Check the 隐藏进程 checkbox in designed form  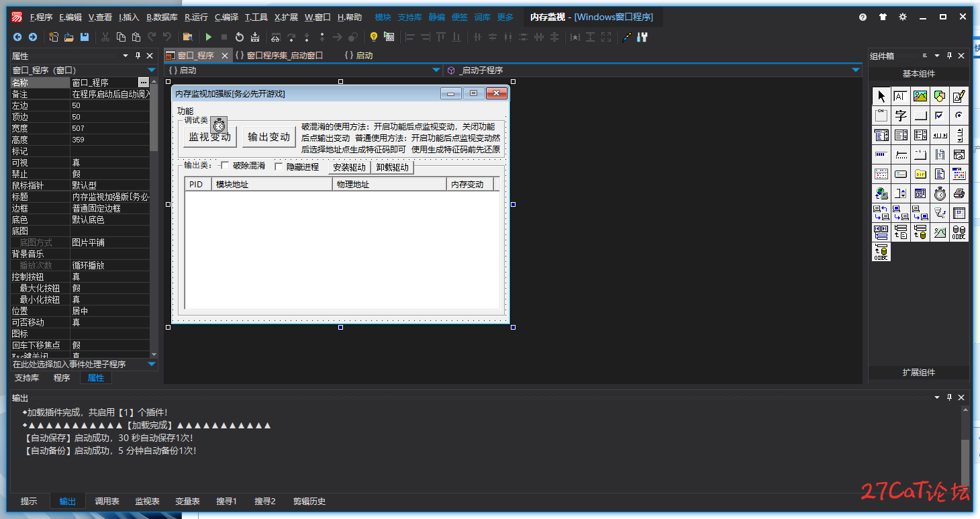pyautogui.click(x=278, y=164)
